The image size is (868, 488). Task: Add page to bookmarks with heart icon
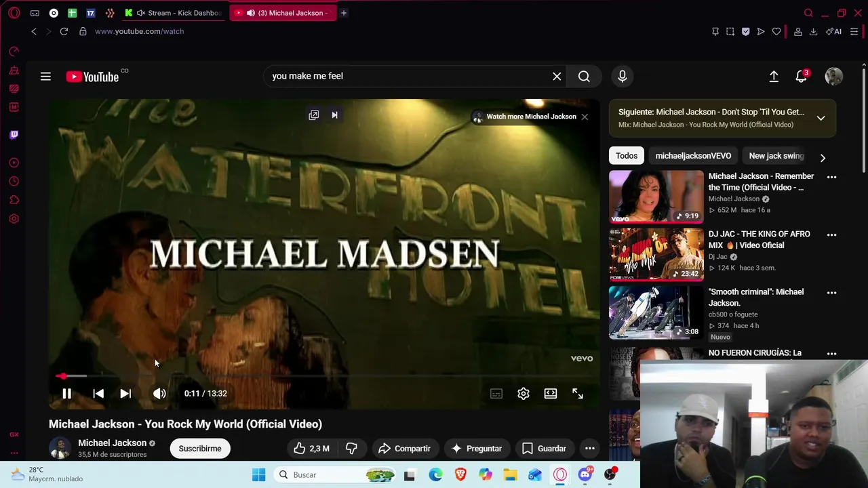point(776,31)
